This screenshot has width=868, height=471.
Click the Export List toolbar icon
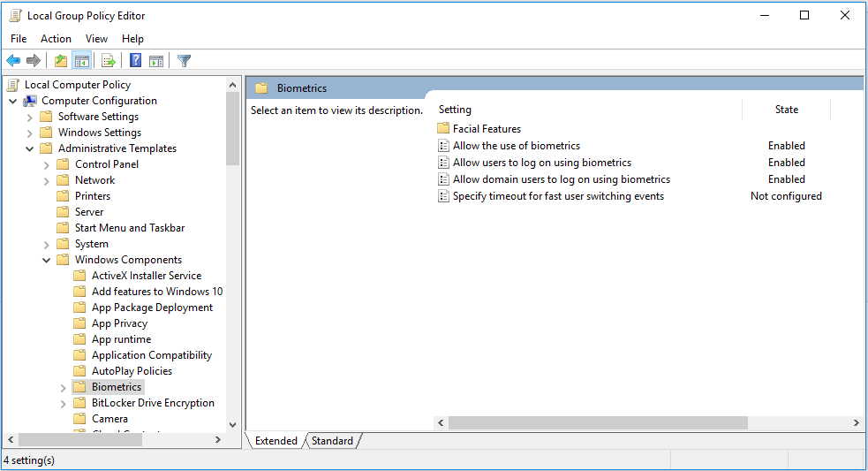[x=109, y=61]
